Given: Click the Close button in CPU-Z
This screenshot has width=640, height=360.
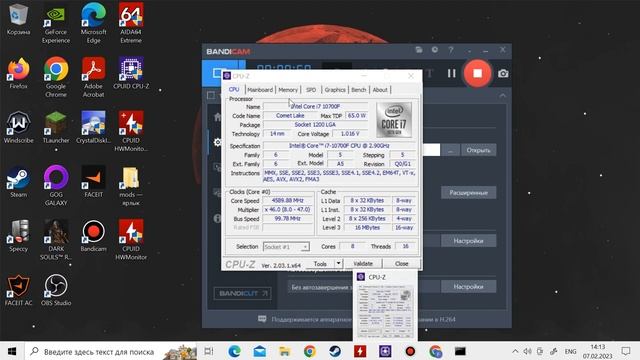Looking at the screenshot, I should tap(402, 264).
